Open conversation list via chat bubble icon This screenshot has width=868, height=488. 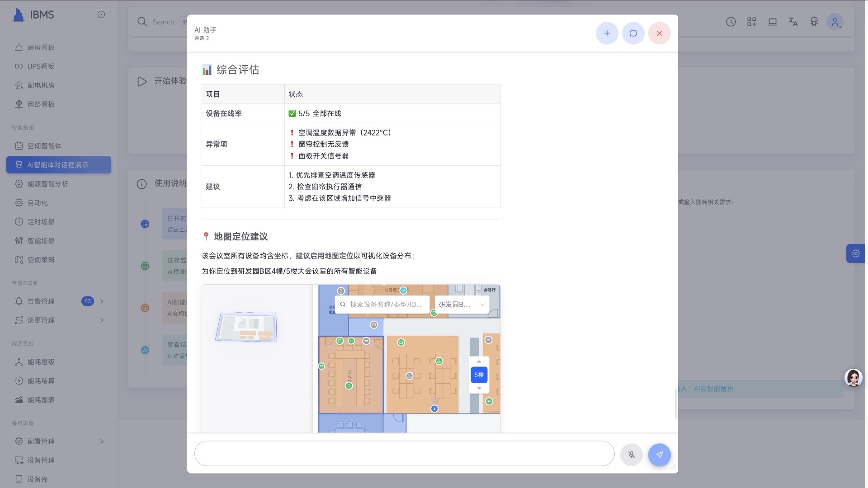pyautogui.click(x=633, y=33)
